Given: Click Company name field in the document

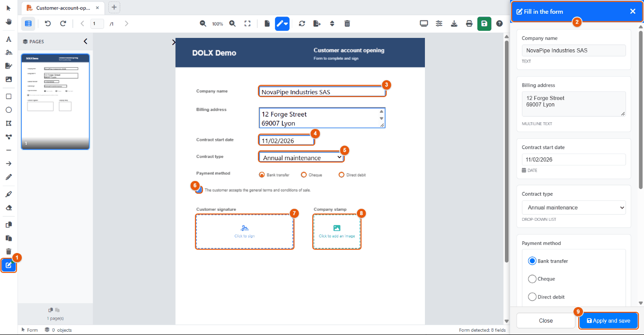Looking at the screenshot, I should click(x=322, y=91).
